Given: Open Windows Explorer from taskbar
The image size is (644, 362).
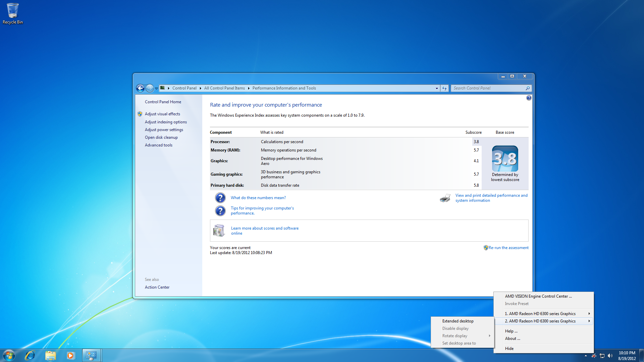Looking at the screenshot, I should (50, 355).
